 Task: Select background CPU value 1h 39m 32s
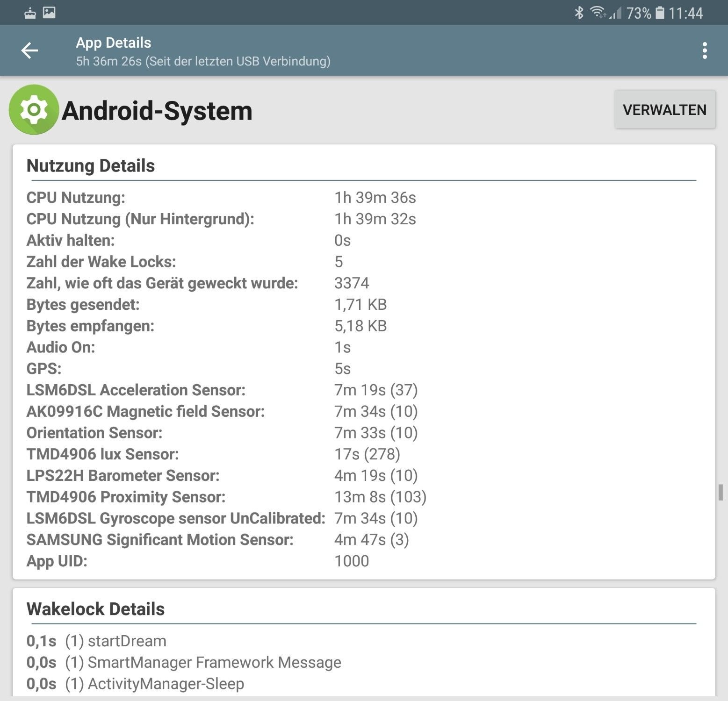375,219
